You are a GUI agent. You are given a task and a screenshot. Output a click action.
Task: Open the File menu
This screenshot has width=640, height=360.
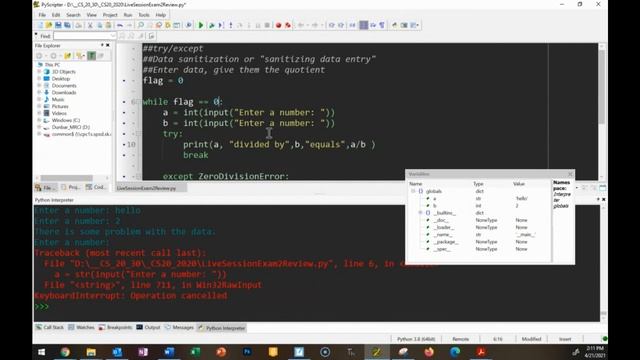[x=42, y=15]
